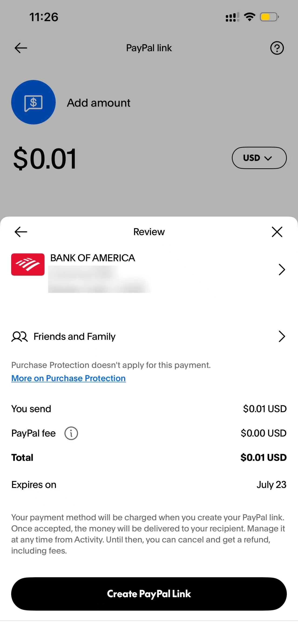The width and height of the screenshot is (298, 644).
Task: Expand the Friends and Family chevron
Action: 282,337
